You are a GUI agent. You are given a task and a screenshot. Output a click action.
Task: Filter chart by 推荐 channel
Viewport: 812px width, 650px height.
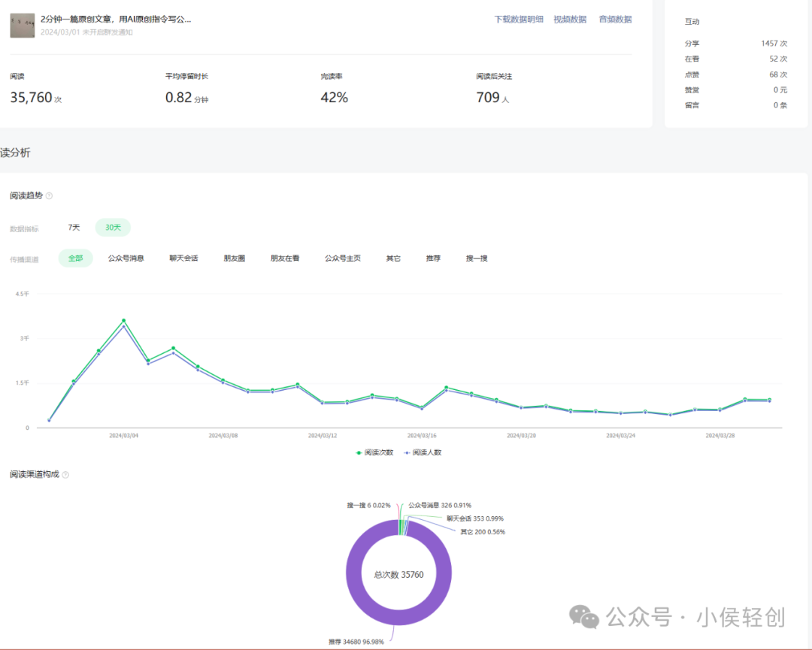(x=433, y=258)
